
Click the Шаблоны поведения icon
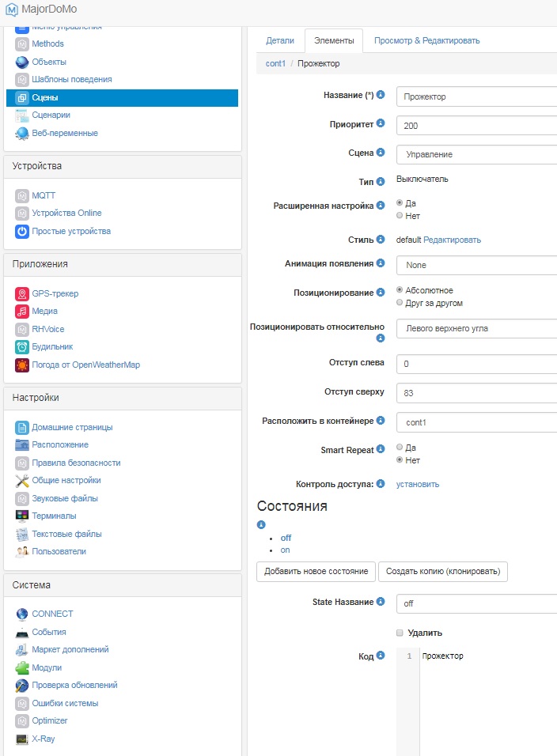tap(21, 80)
